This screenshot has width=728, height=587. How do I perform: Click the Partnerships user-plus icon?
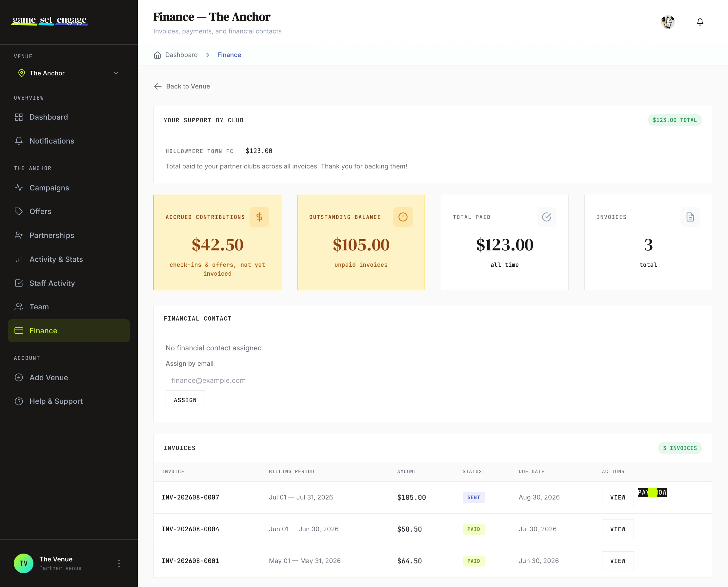(x=19, y=235)
